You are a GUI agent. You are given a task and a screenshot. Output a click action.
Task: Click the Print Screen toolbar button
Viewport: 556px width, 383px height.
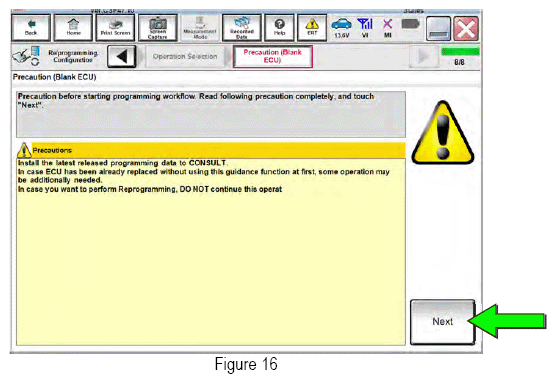[x=116, y=28]
